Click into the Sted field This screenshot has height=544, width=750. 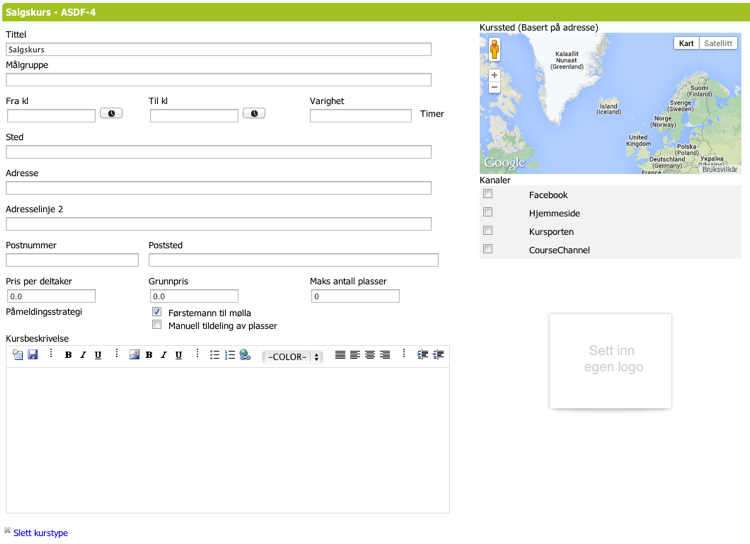point(219,152)
